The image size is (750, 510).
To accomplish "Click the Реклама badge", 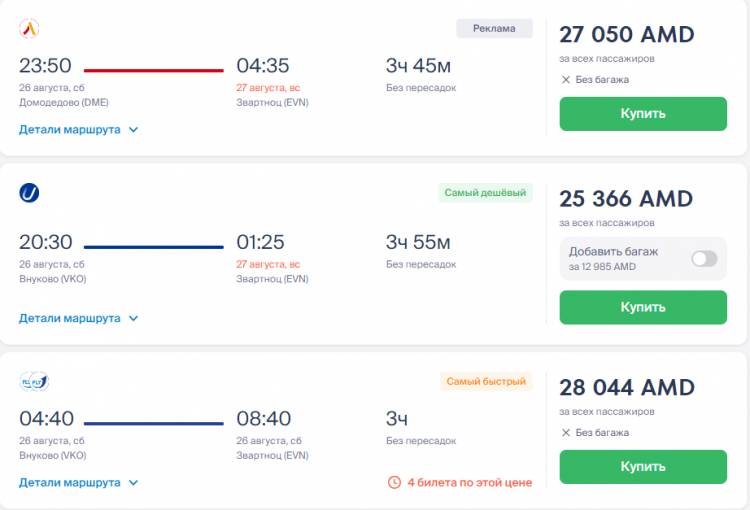I will tap(494, 28).
